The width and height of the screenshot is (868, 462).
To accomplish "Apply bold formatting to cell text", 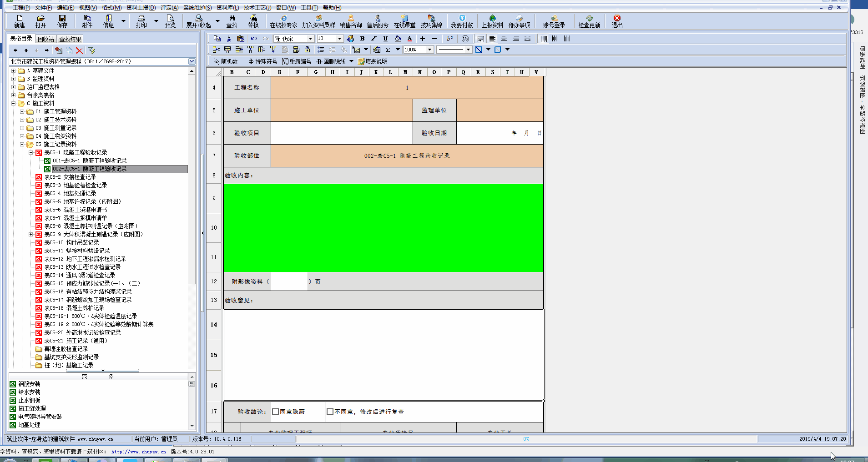I will coord(362,39).
